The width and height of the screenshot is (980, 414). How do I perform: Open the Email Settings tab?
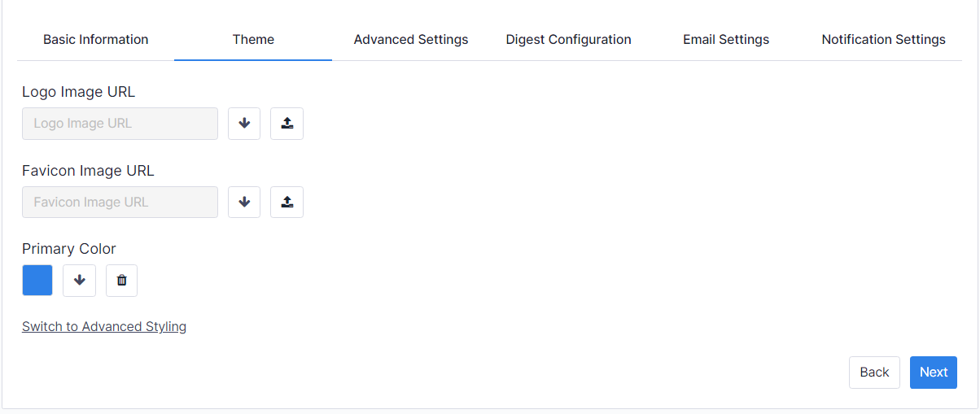tap(726, 39)
